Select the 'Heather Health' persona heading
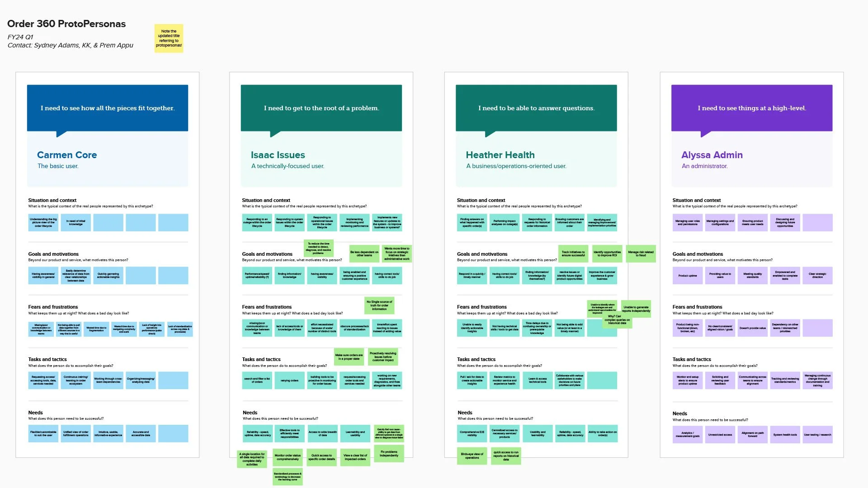Screen dimensions: 868x488 coord(500,155)
